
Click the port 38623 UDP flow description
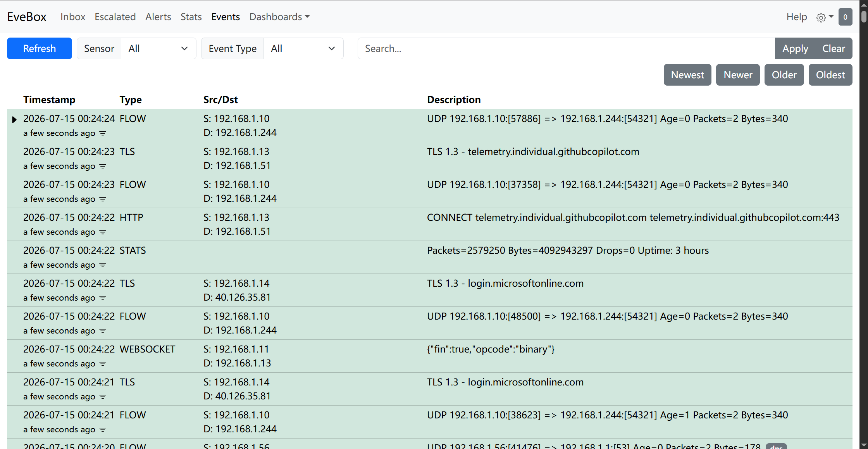point(608,415)
